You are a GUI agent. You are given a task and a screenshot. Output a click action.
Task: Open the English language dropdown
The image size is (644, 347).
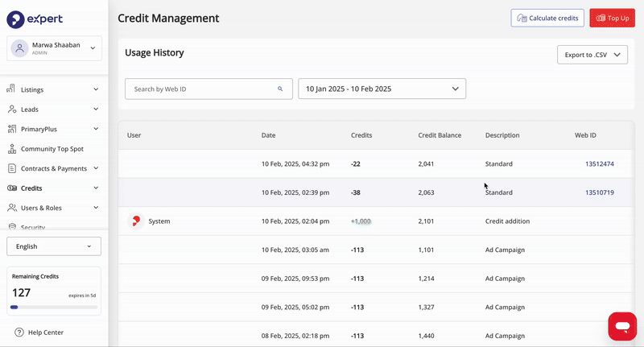[x=54, y=246]
